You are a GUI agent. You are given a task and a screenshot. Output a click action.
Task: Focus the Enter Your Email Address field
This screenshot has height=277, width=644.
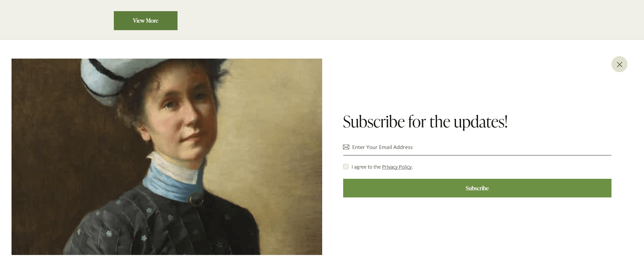coord(477,147)
